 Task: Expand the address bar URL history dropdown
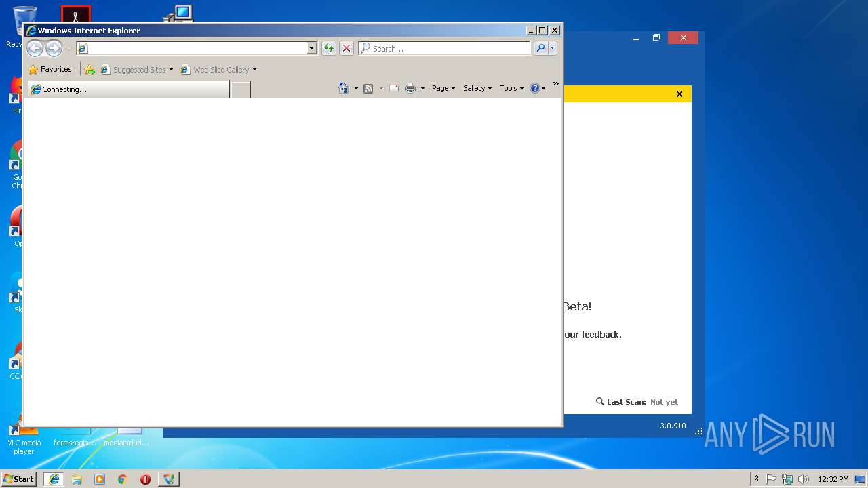pyautogui.click(x=312, y=48)
